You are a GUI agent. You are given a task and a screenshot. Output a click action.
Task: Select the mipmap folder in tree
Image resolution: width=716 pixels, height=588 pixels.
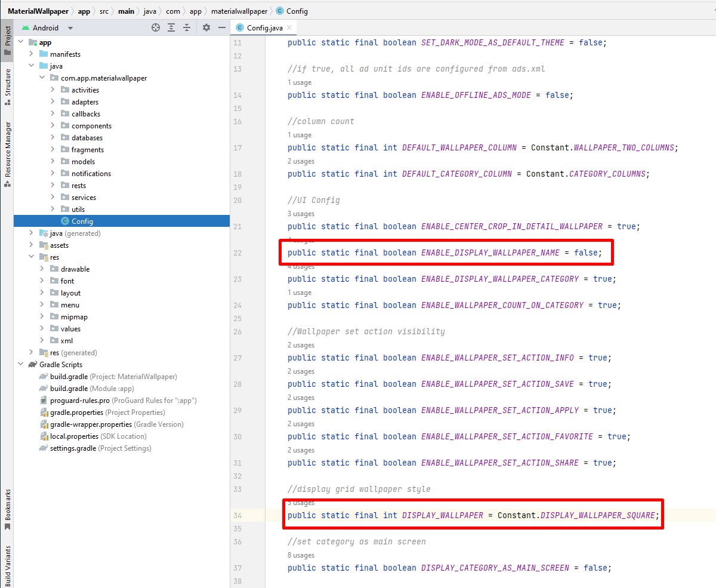coord(74,317)
